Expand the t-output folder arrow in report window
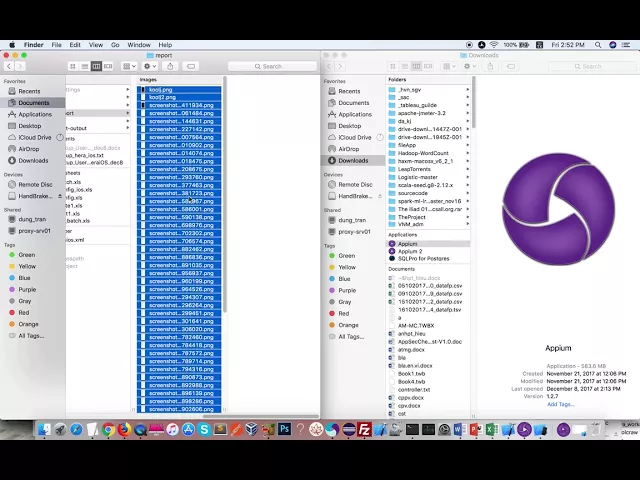 click(127, 128)
